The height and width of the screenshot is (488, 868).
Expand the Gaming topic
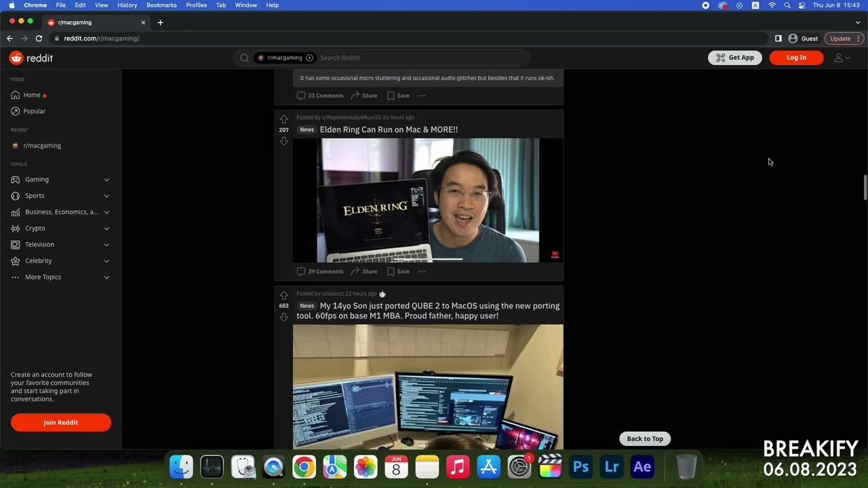[x=60, y=180]
